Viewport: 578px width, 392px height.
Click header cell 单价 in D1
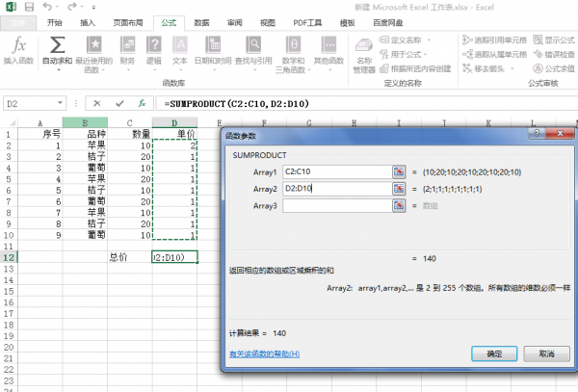(x=174, y=134)
